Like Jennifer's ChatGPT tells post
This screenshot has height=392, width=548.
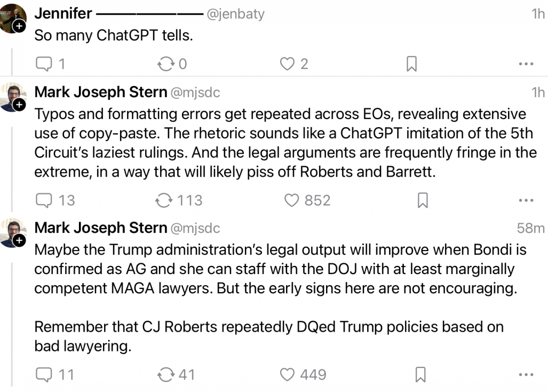pos(288,64)
